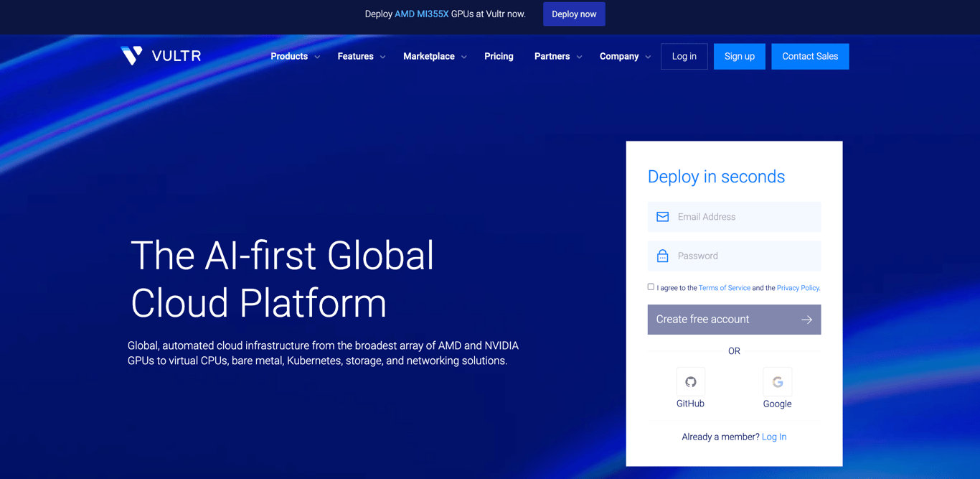Click the Deploy now banner button
The height and width of the screenshot is (479, 980).
tap(574, 14)
